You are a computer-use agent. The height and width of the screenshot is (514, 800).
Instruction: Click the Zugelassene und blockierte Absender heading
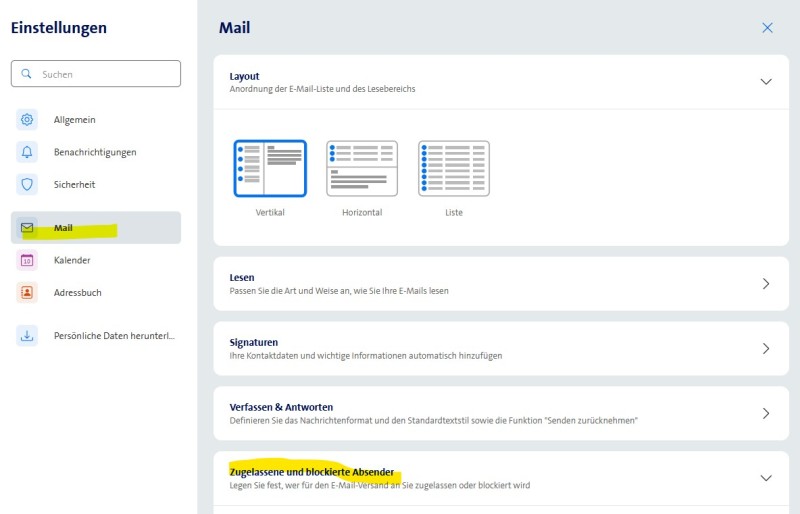(312, 472)
